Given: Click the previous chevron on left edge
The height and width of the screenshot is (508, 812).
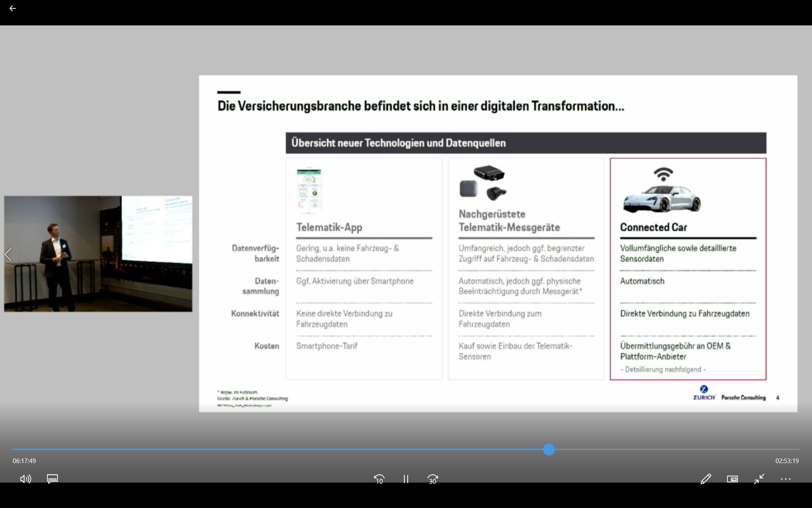Looking at the screenshot, I should pos(8,254).
